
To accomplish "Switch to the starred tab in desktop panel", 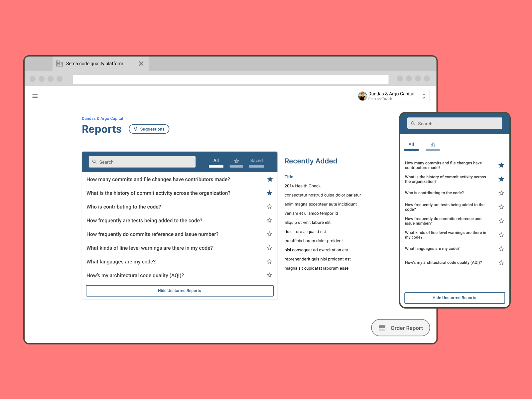I will (x=236, y=162).
